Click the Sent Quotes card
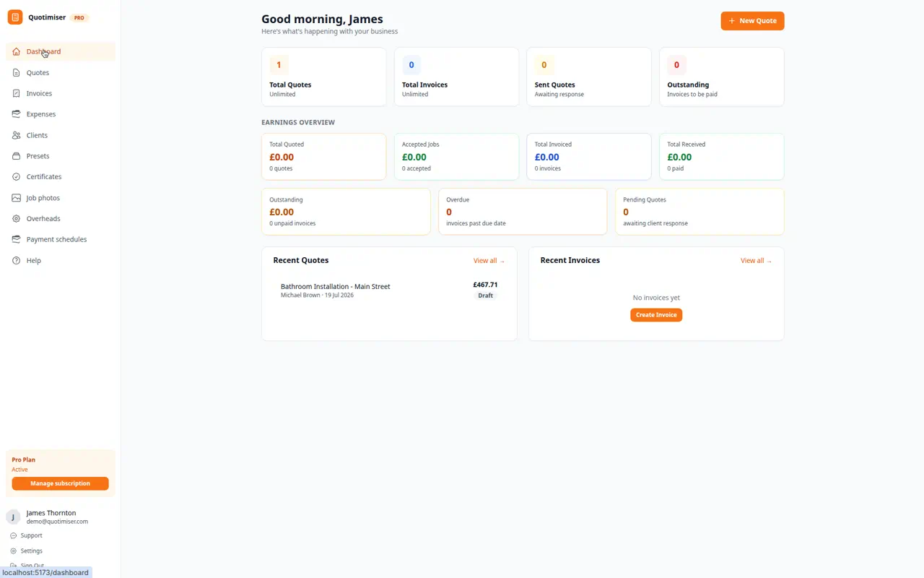The width and height of the screenshot is (924, 578). (x=589, y=77)
